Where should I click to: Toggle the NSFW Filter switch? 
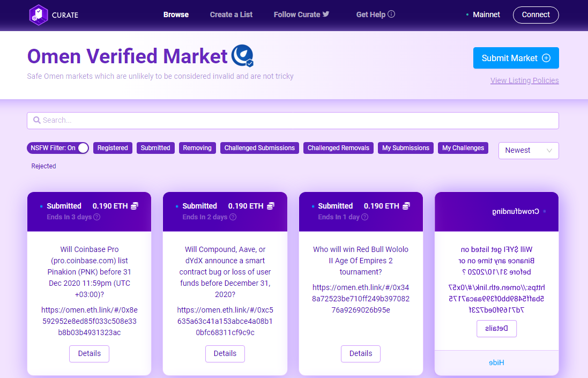click(x=58, y=148)
